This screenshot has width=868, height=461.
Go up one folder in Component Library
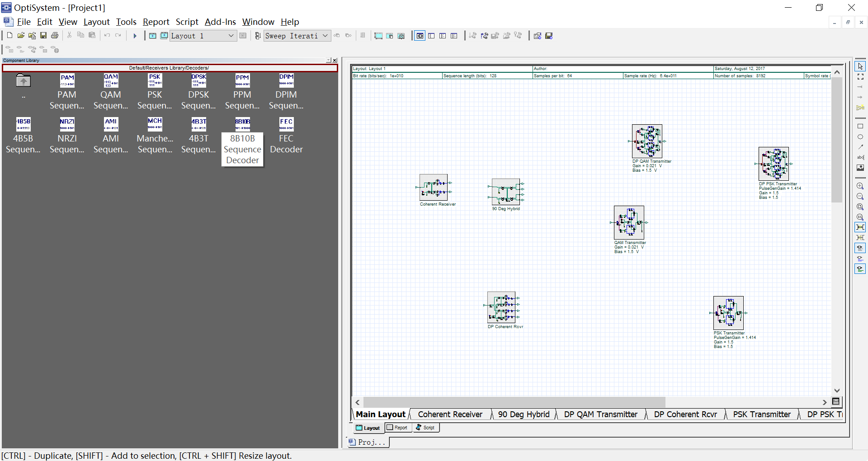(24, 81)
